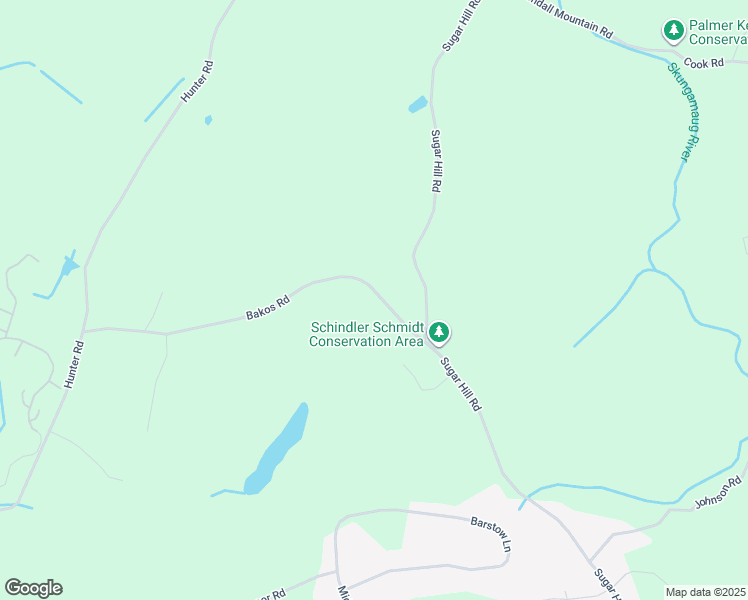Click the Kendall Mountain Rd label
Viewport: 748px width, 600px height.
click(568, 19)
